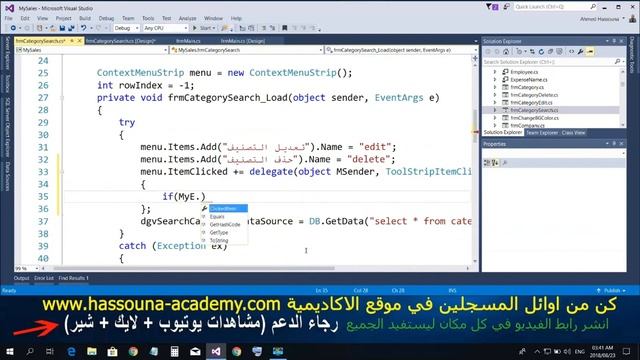The width and height of the screenshot is (640, 360).
Task: Click the Save All toolbar icon
Action: (x=71, y=28)
